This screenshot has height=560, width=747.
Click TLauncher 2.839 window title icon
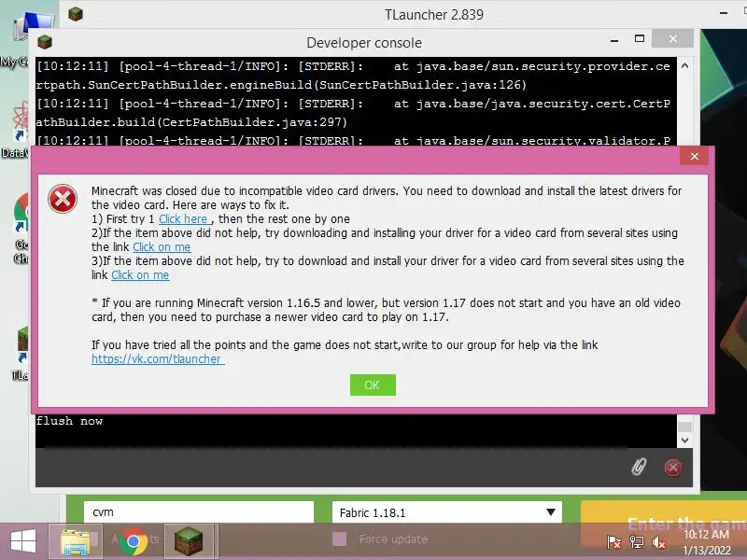pos(76,14)
